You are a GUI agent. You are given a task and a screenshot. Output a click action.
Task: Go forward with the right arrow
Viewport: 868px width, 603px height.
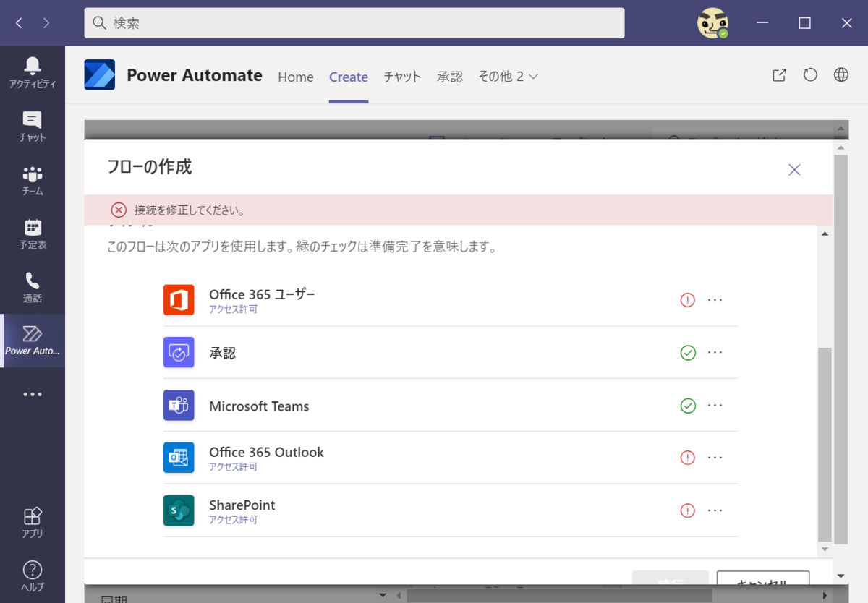(x=46, y=23)
